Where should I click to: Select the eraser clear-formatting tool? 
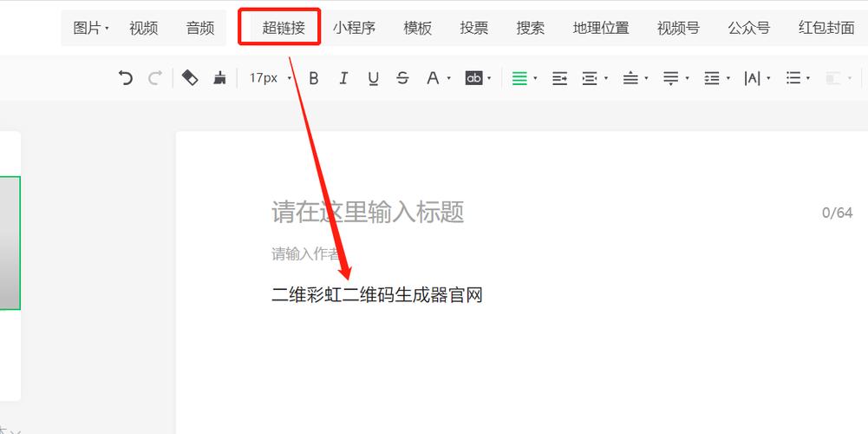pyautogui.click(x=190, y=77)
